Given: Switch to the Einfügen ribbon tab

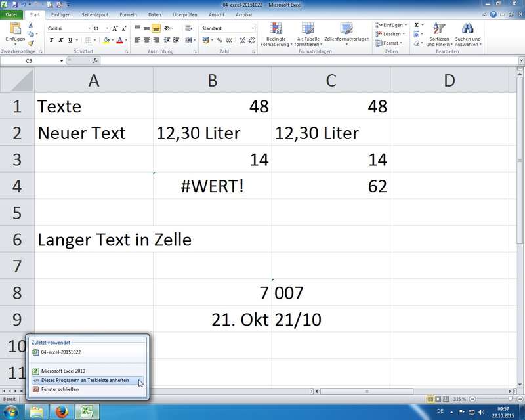Looking at the screenshot, I should pos(60,14).
